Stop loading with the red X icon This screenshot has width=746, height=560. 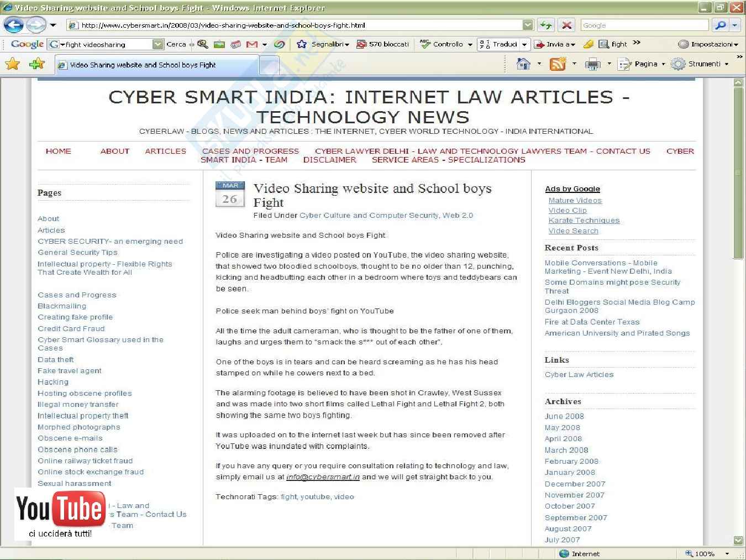click(566, 25)
